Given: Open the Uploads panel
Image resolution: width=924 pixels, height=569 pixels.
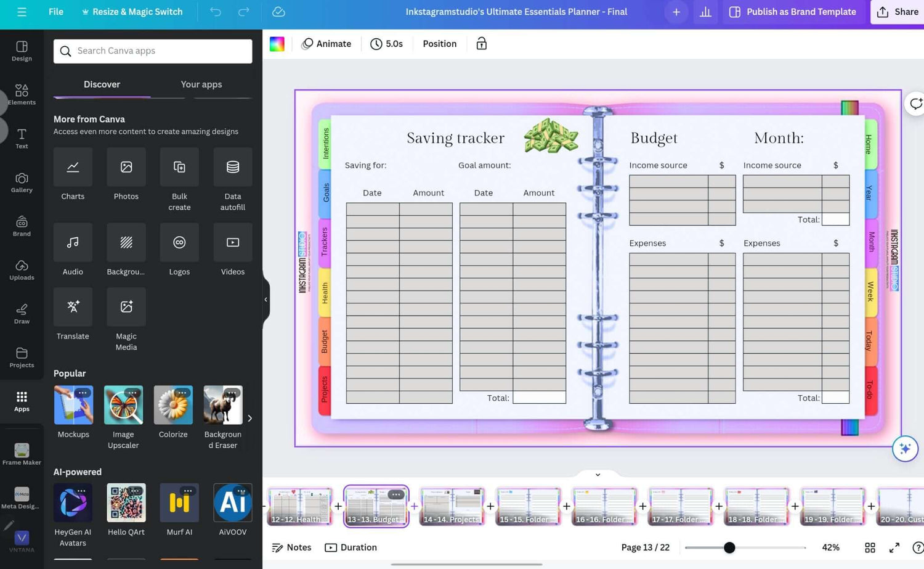Looking at the screenshot, I should [x=22, y=268].
